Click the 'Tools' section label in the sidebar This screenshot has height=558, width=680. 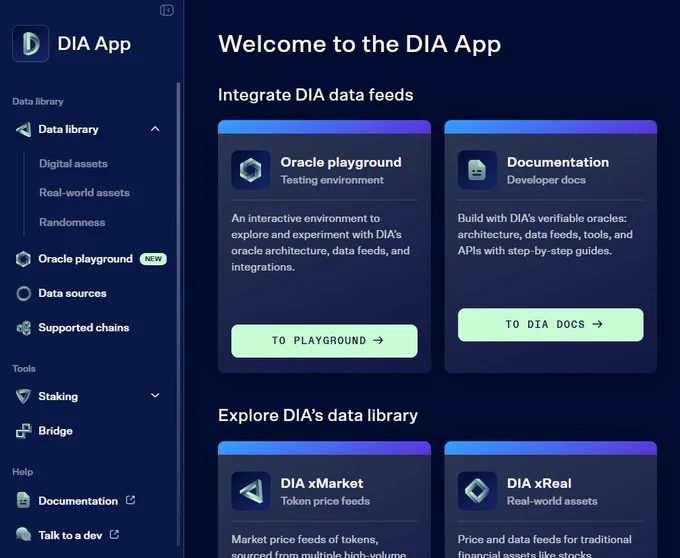pos(24,369)
